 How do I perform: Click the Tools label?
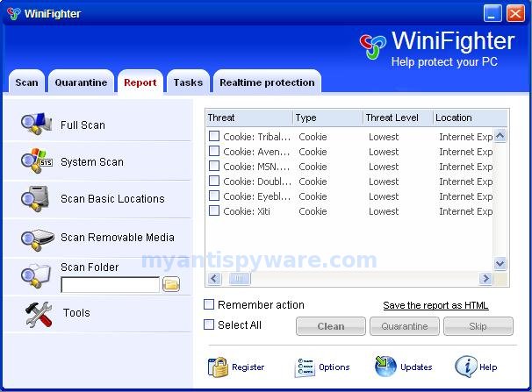click(x=76, y=312)
